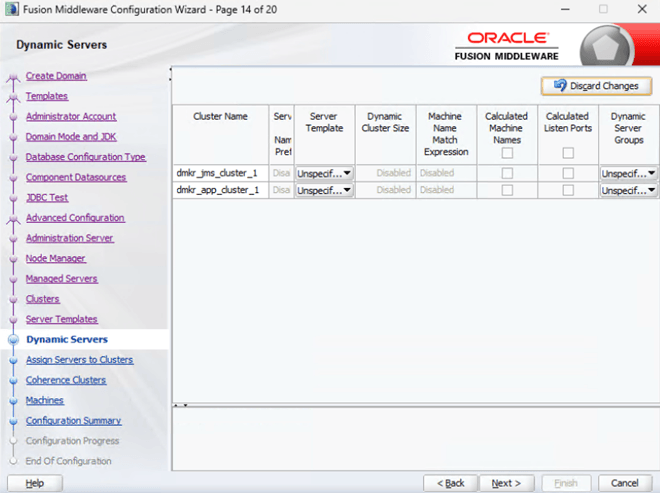Toggle Calculated Listen Ports header checkbox
This screenshot has width=660, height=493.
click(x=568, y=153)
